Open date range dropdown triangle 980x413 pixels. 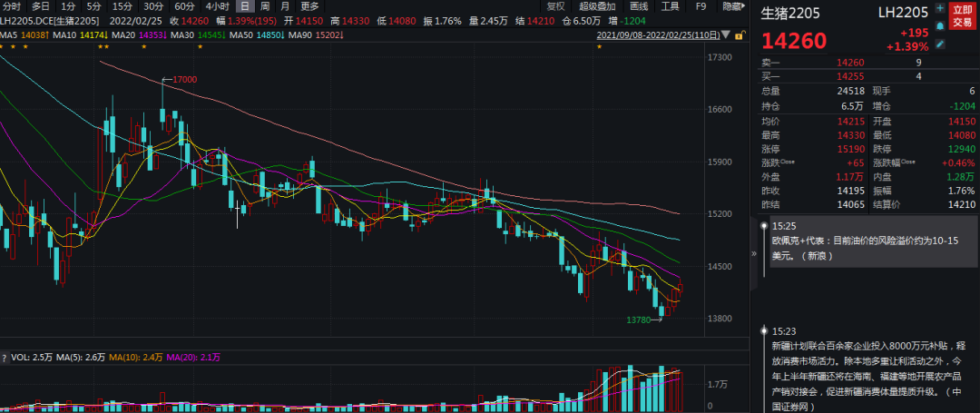(725, 34)
